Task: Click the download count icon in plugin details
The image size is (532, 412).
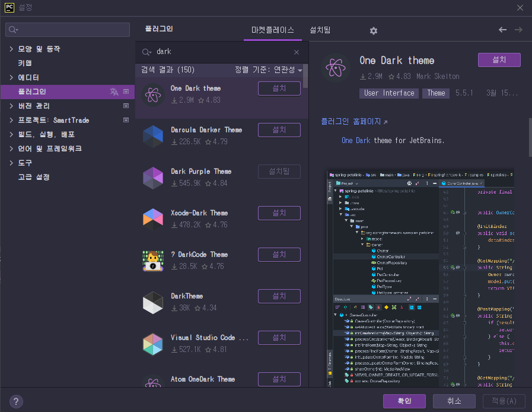Action: pos(363,77)
